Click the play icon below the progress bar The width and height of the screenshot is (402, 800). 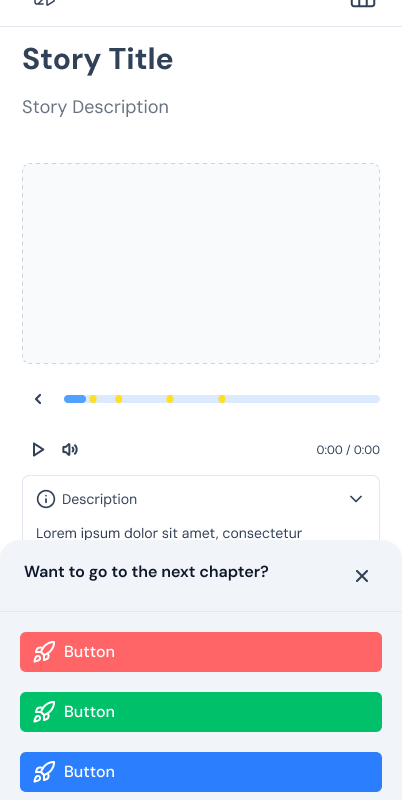[x=38, y=449]
